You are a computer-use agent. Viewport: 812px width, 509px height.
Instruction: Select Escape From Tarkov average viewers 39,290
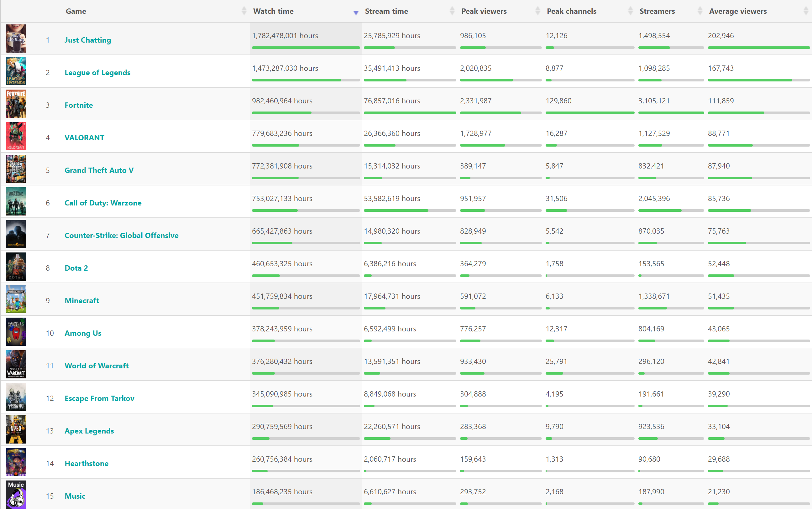click(719, 394)
